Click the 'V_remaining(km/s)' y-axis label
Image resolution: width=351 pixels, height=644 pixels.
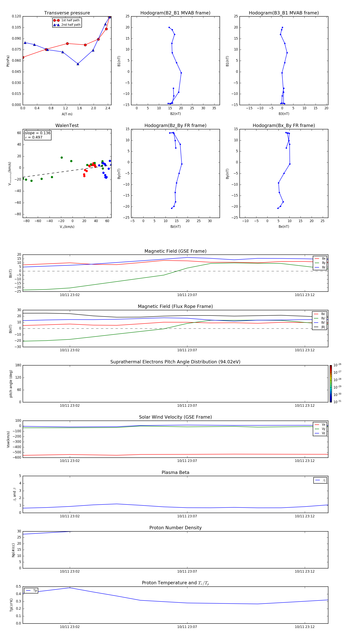click(x=10, y=173)
